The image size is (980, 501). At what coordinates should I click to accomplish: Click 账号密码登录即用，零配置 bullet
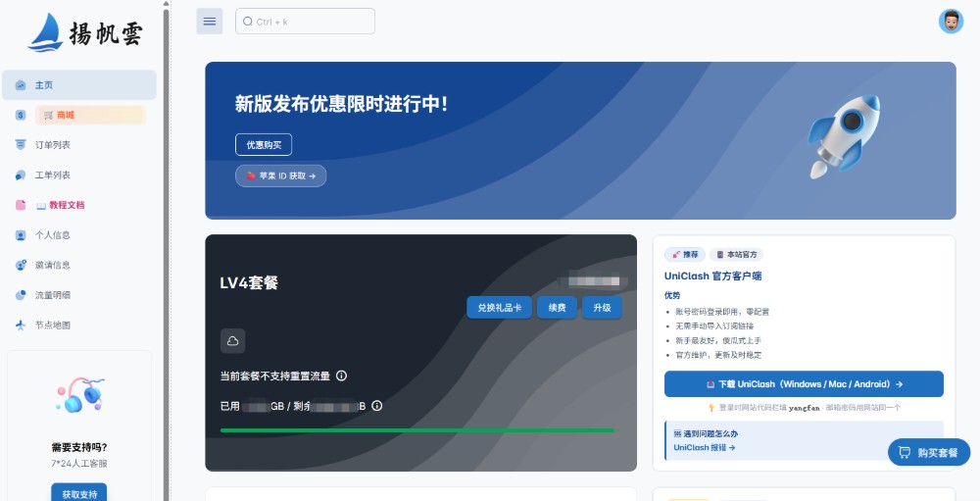tap(722, 312)
